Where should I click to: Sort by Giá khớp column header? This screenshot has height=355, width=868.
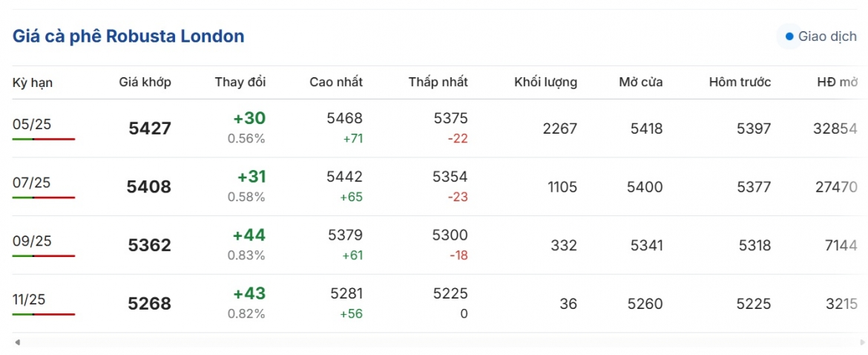tap(145, 82)
